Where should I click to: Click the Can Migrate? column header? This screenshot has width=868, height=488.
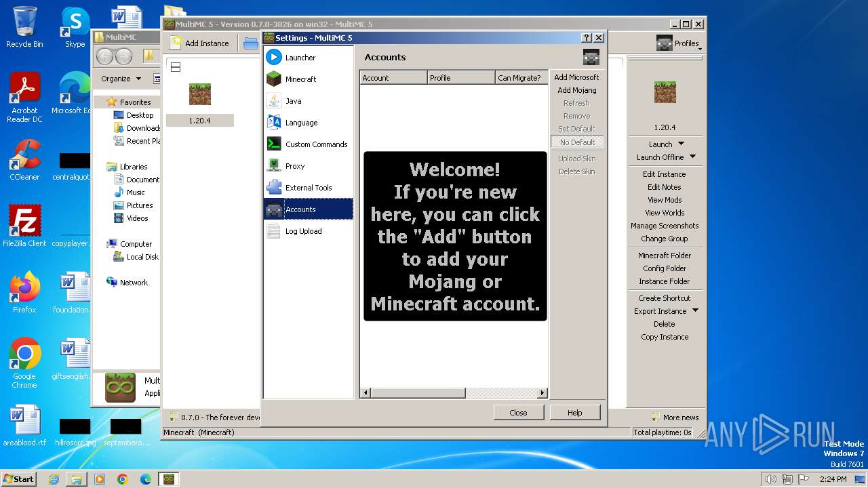point(521,78)
